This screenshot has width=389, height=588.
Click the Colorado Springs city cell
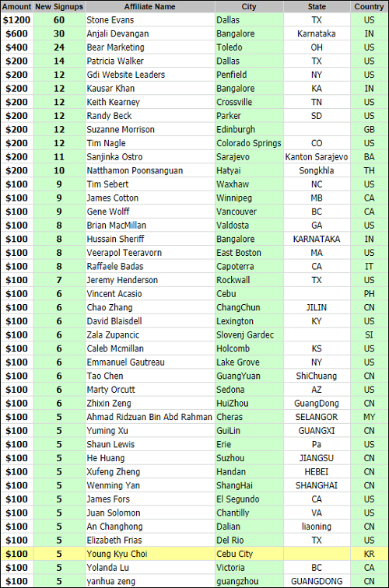[249, 143]
